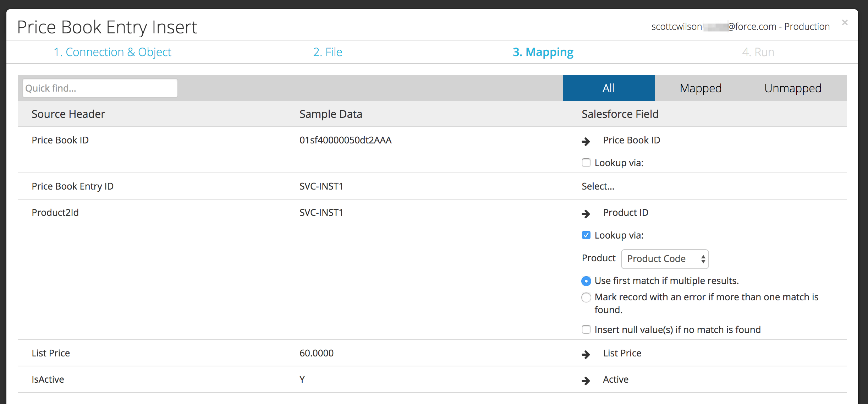
Task: Click SVC-INST1 in the Product2Id row
Action: pos(321,213)
